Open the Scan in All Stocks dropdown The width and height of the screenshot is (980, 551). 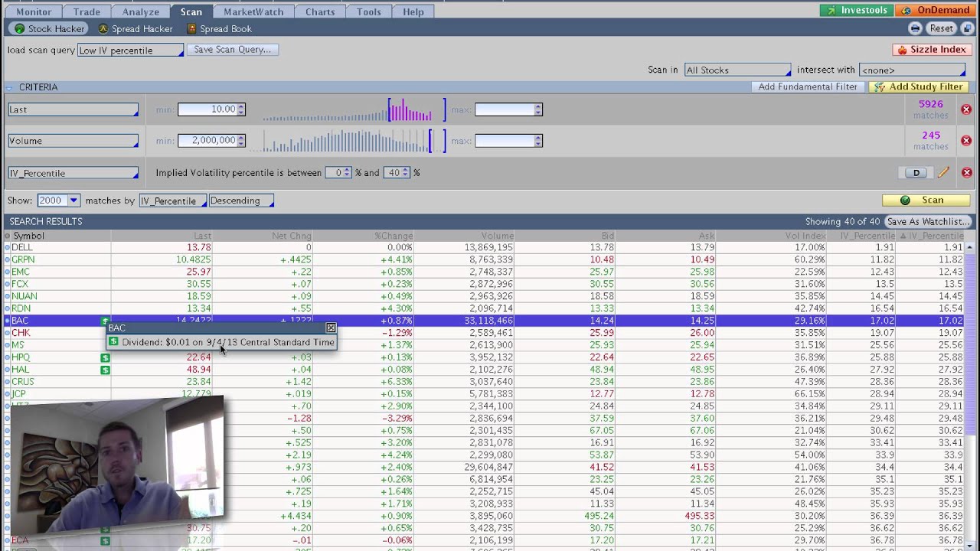pos(737,70)
